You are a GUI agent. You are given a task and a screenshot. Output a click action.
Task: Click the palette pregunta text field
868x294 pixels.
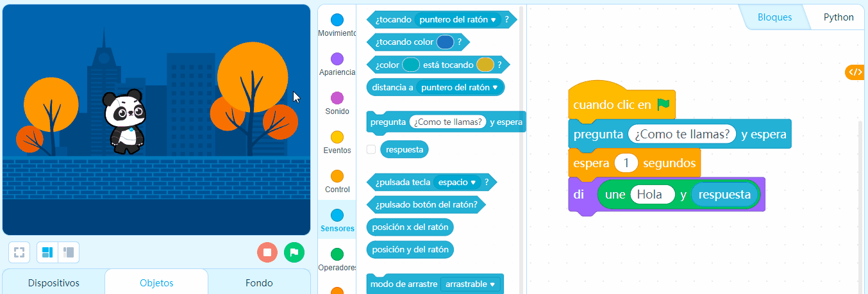[x=448, y=122]
